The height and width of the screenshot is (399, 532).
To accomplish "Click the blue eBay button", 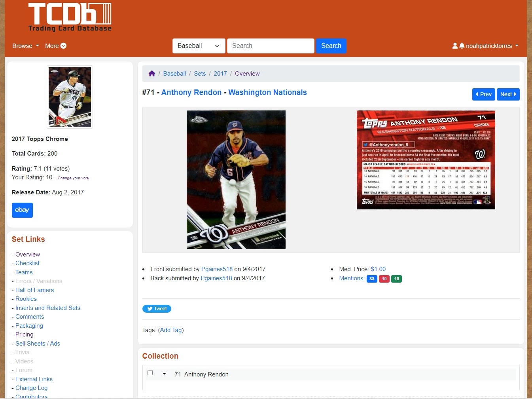I will click(x=22, y=210).
